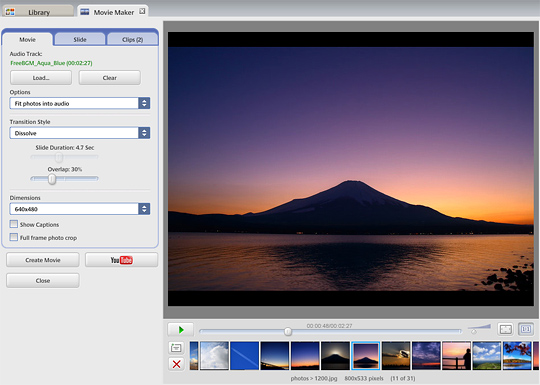Switch to the Library tab

pyautogui.click(x=38, y=11)
